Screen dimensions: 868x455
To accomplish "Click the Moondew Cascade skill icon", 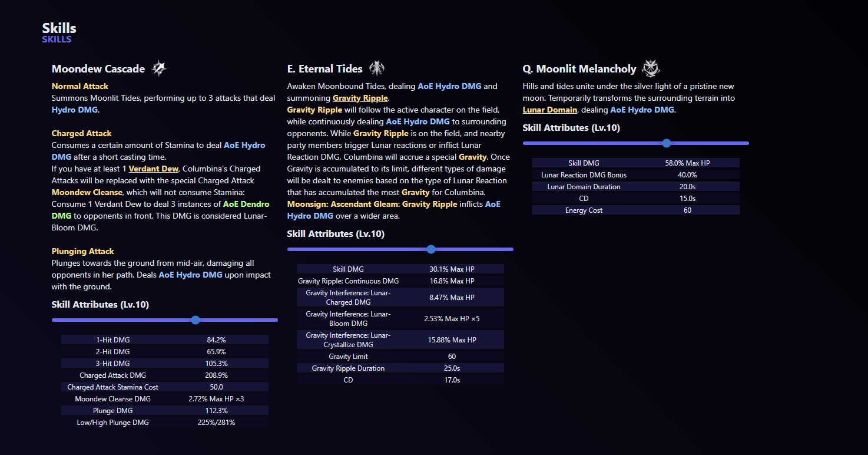I will pyautogui.click(x=159, y=69).
